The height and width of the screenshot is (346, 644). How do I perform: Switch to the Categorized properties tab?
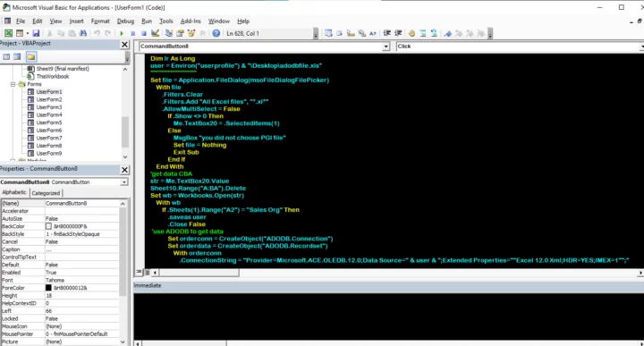[46, 193]
